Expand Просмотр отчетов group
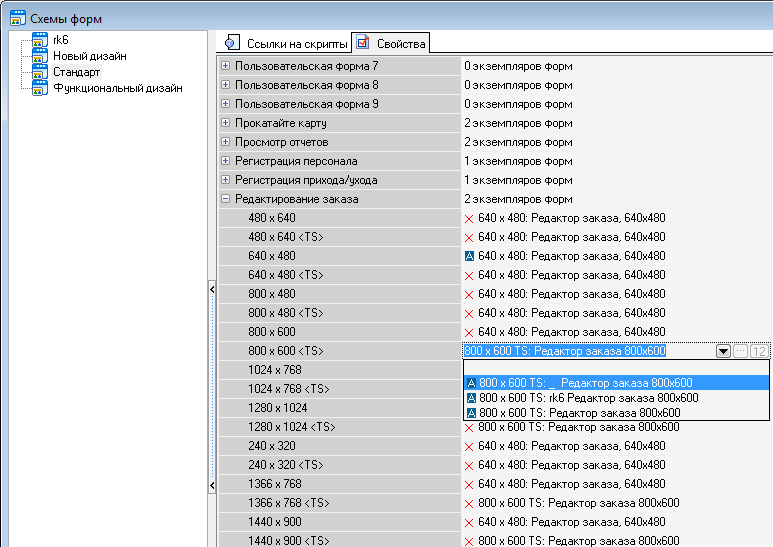The height and width of the screenshot is (547, 773). pos(225,142)
